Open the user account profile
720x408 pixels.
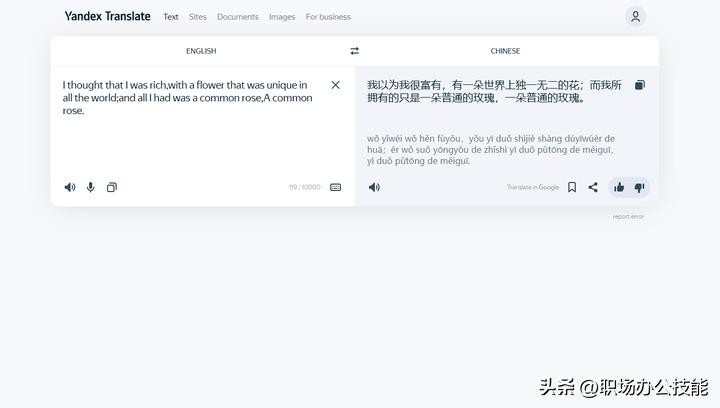(x=635, y=16)
